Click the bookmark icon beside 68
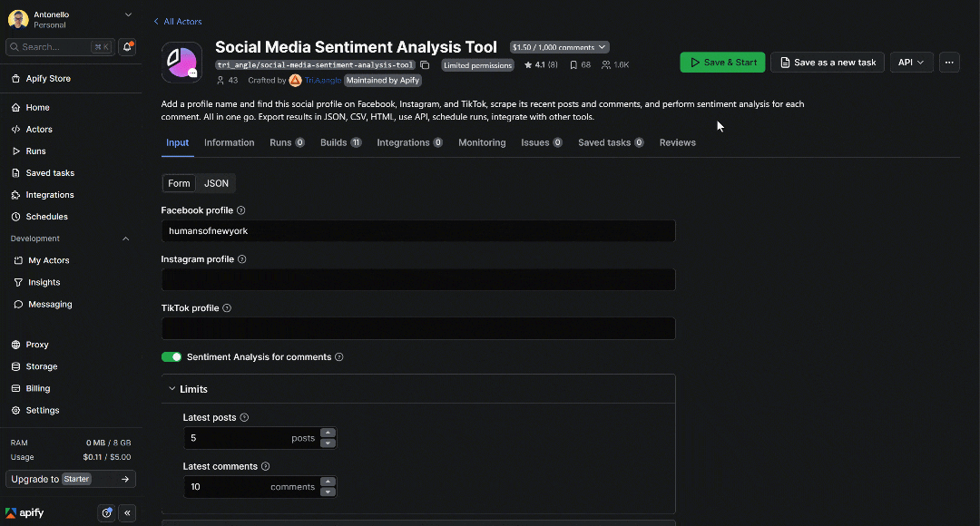Image resolution: width=980 pixels, height=526 pixels. tap(573, 65)
